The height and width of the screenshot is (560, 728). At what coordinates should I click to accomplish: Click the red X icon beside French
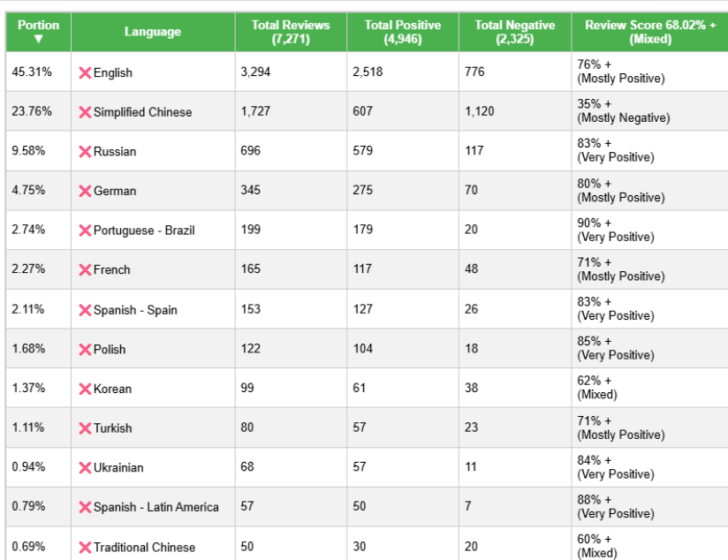[x=85, y=270]
